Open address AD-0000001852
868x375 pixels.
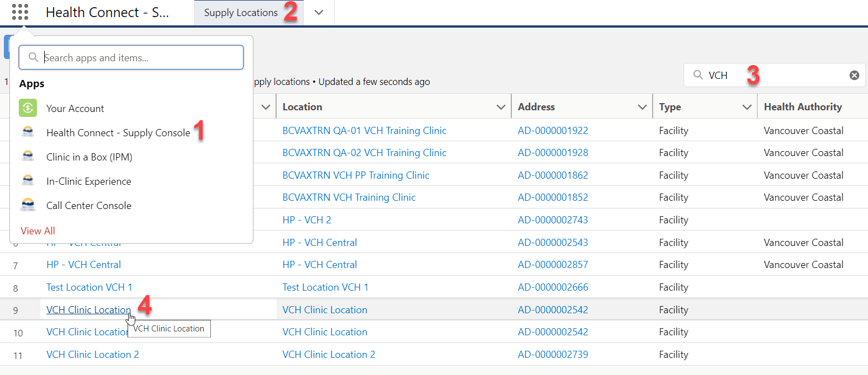click(553, 197)
